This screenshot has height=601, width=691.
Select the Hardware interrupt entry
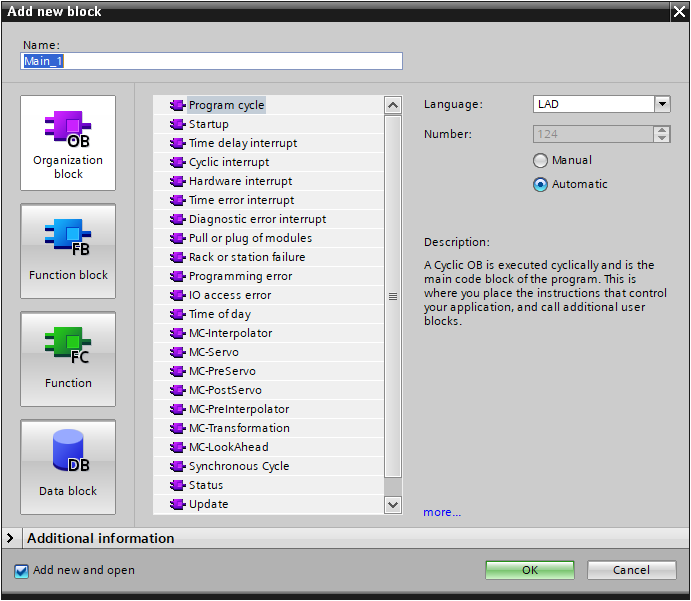point(268,181)
